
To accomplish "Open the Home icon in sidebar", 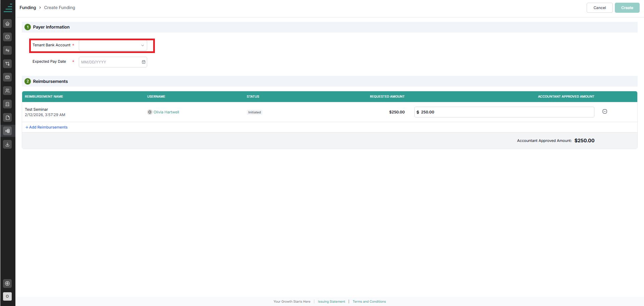I will point(7,23).
